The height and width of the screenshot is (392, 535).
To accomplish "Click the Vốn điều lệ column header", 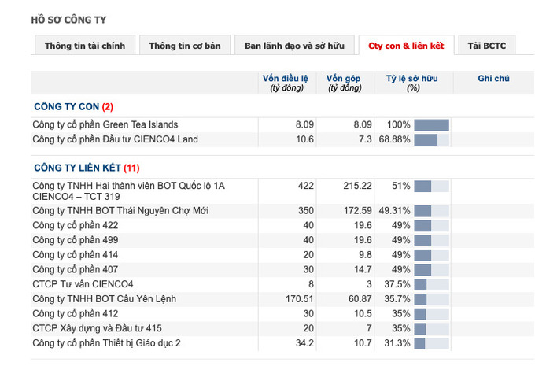I will (x=286, y=83).
